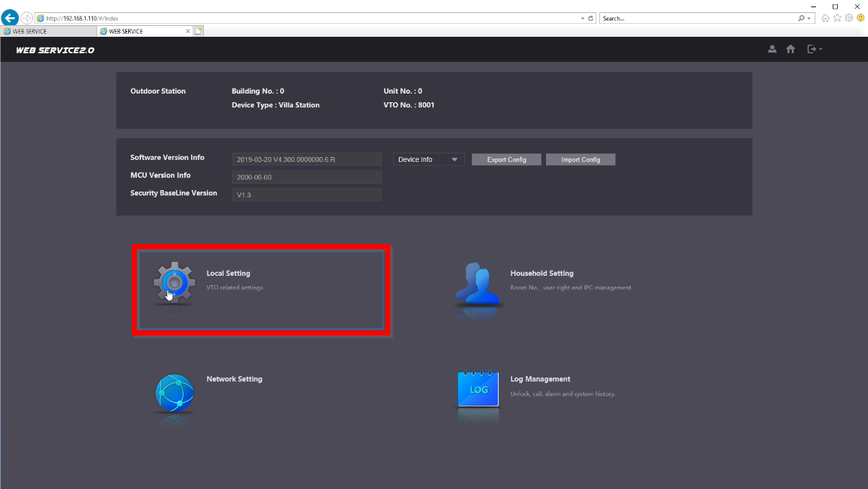
Task: Close the active WEB SERVICE tab
Action: [x=188, y=31]
